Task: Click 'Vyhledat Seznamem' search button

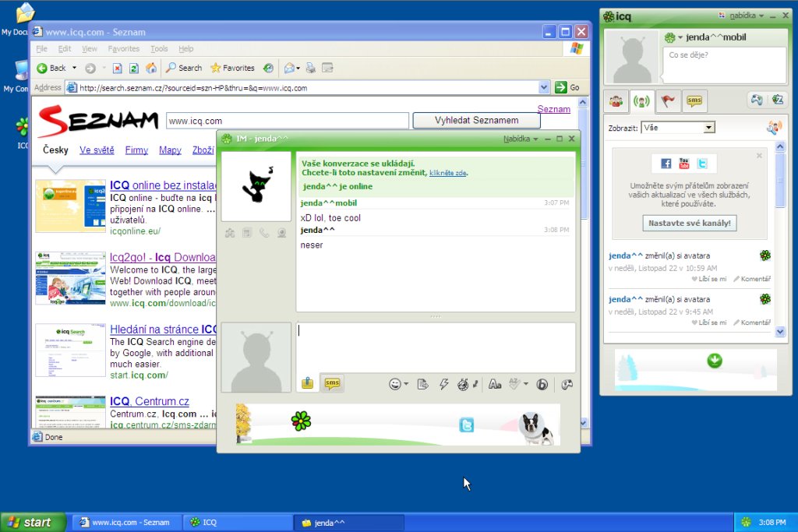Action: pos(476,121)
